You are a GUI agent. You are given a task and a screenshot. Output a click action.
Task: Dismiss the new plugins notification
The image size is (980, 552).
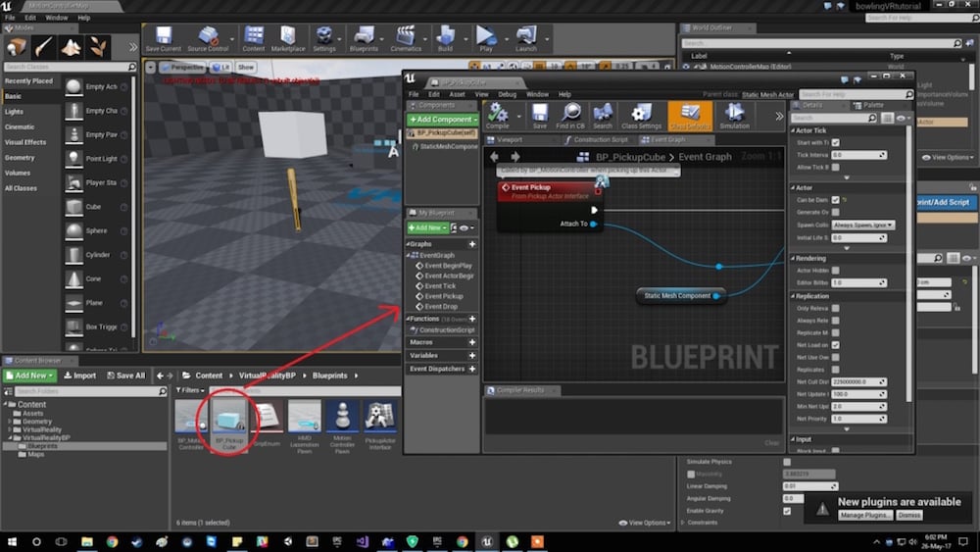point(908,515)
